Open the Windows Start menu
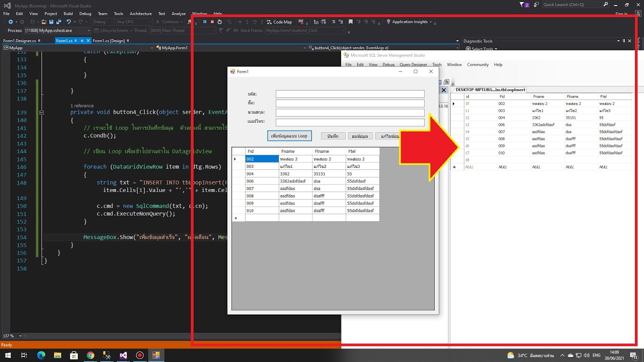Image resolution: width=644 pixels, height=362 pixels. [x=8, y=355]
